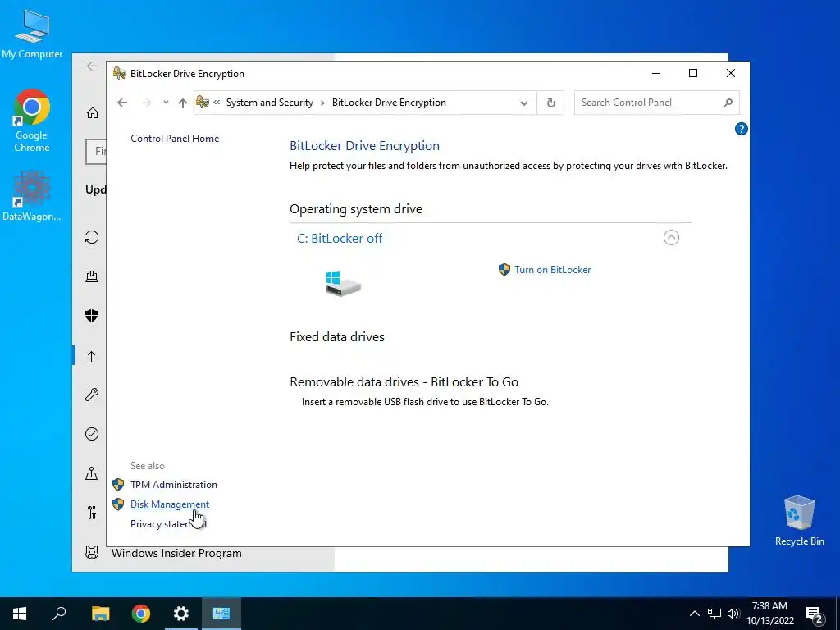Maximize the BitLocker Drive Encryption window

(x=692, y=73)
